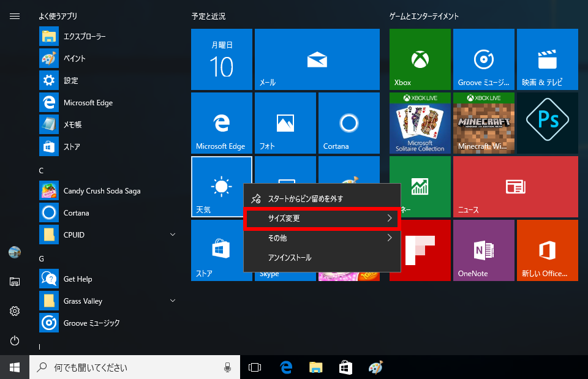Launch ペイント from the app list
Viewport: 588px width, 379px height.
pos(107,59)
